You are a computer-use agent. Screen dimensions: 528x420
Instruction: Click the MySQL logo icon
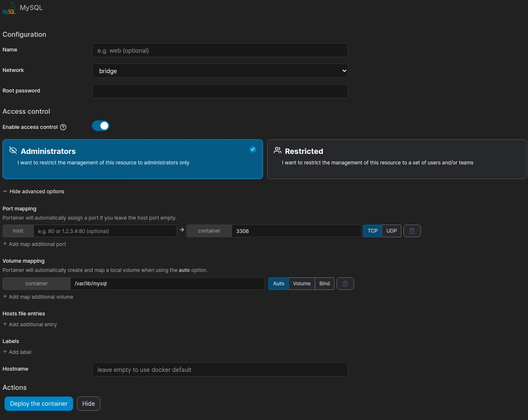(x=9, y=9)
